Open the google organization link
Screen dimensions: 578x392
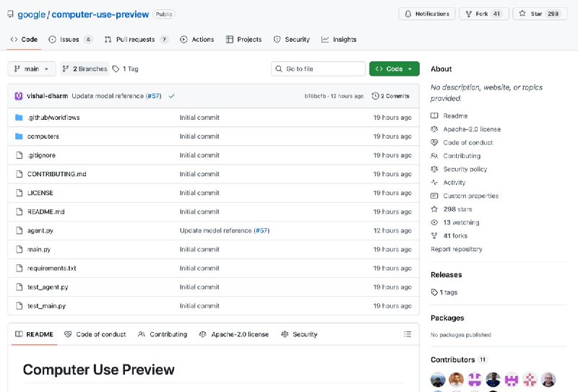coord(31,14)
